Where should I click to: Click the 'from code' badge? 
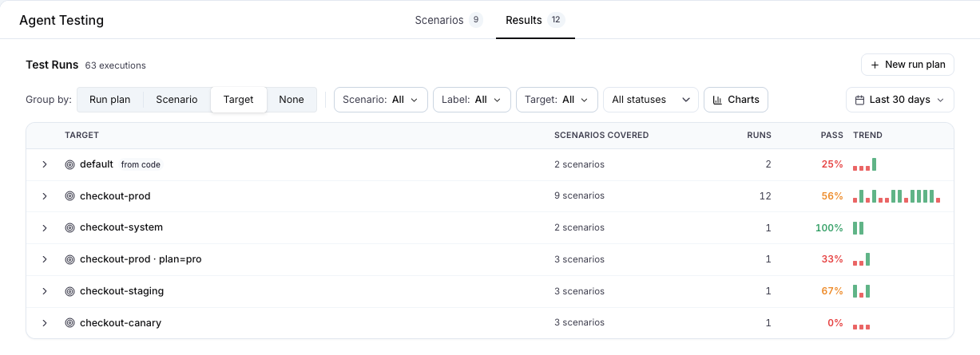(x=141, y=164)
